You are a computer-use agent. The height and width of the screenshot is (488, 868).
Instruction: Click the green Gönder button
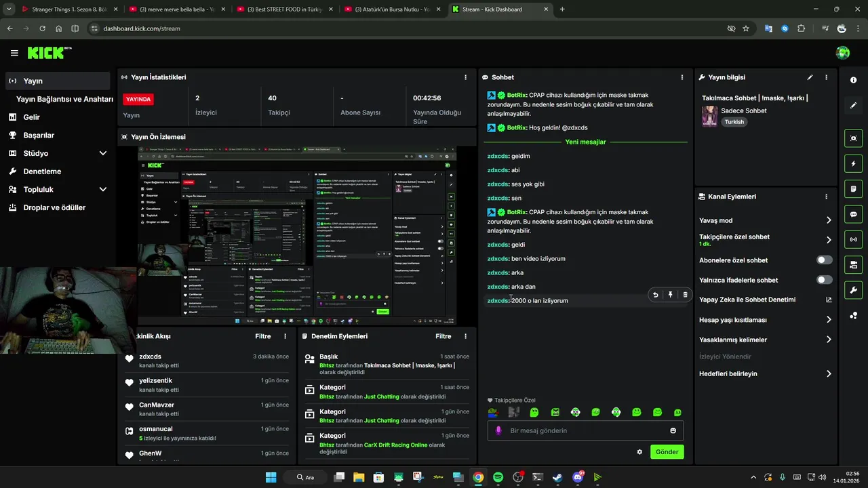point(667,452)
